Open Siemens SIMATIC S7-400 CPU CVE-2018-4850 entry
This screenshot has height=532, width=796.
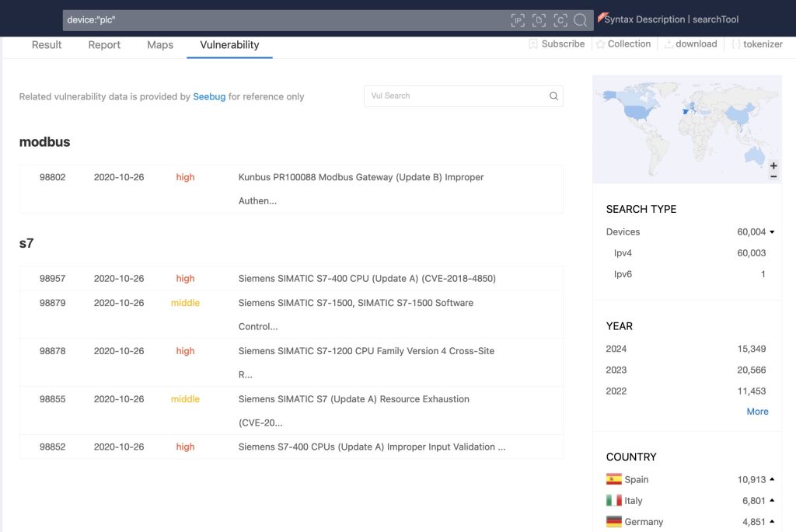click(x=367, y=278)
